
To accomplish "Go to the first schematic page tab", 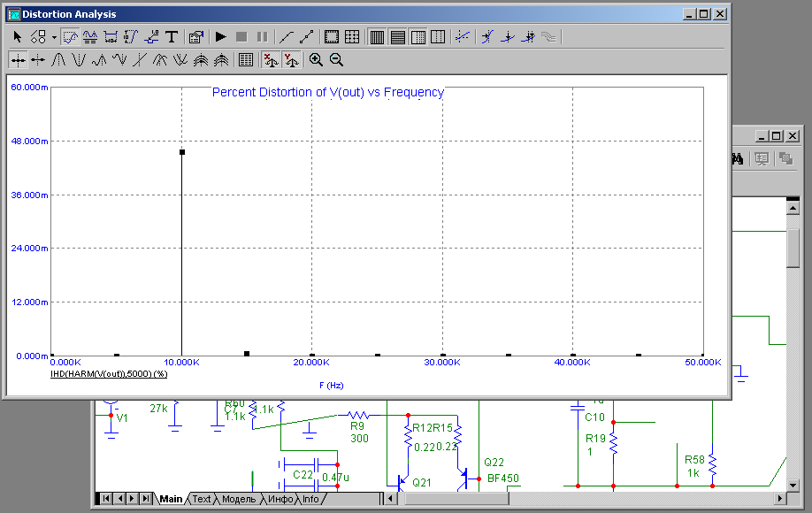I will pyautogui.click(x=105, y=499).
